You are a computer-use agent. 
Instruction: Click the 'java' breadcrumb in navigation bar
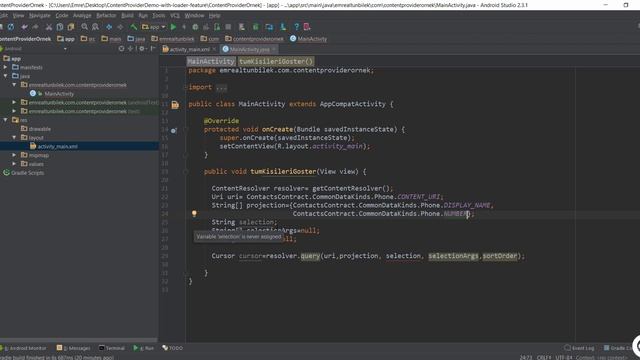coord(136,39)
